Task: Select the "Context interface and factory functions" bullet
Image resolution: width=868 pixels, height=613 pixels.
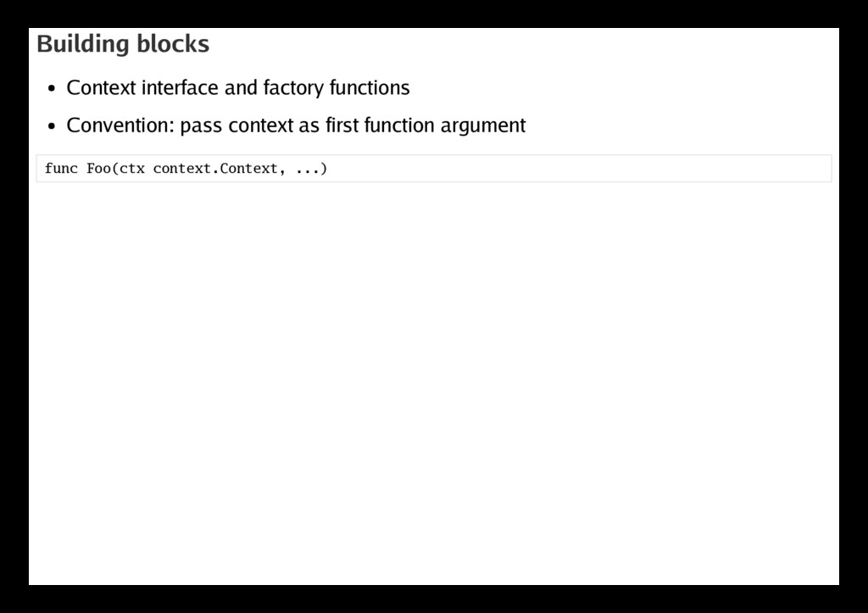Action: pyautogui.click(x=238, y=87)
